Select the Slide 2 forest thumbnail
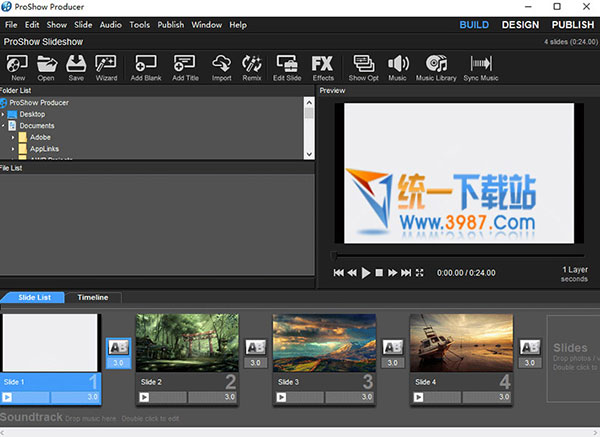This screenshot has height=437, width=600. click(x=188, y=342)
